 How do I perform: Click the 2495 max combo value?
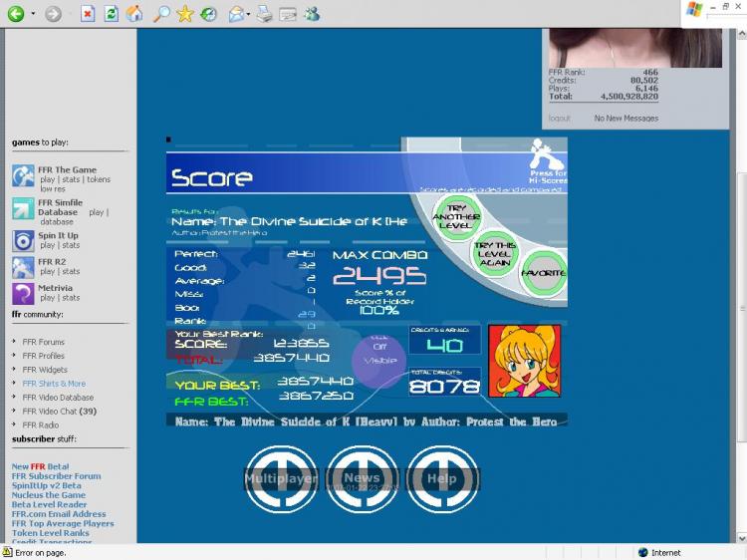pos(379,275)
